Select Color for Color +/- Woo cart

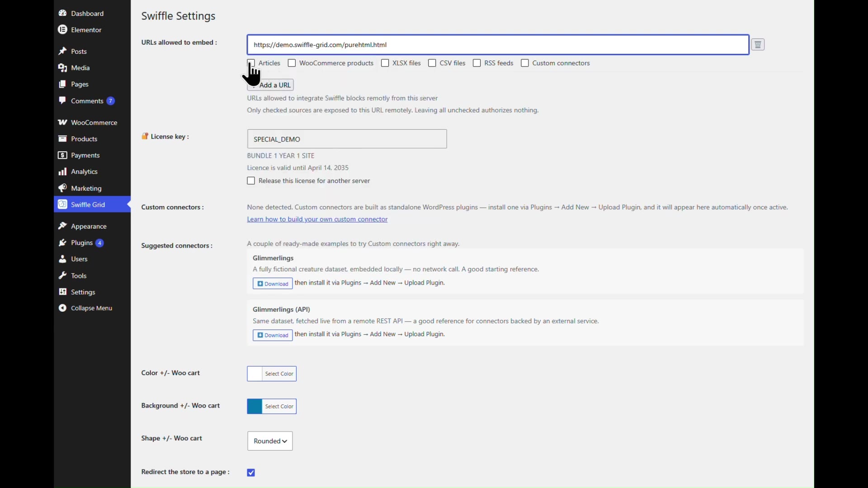click(x=272, y=374)
